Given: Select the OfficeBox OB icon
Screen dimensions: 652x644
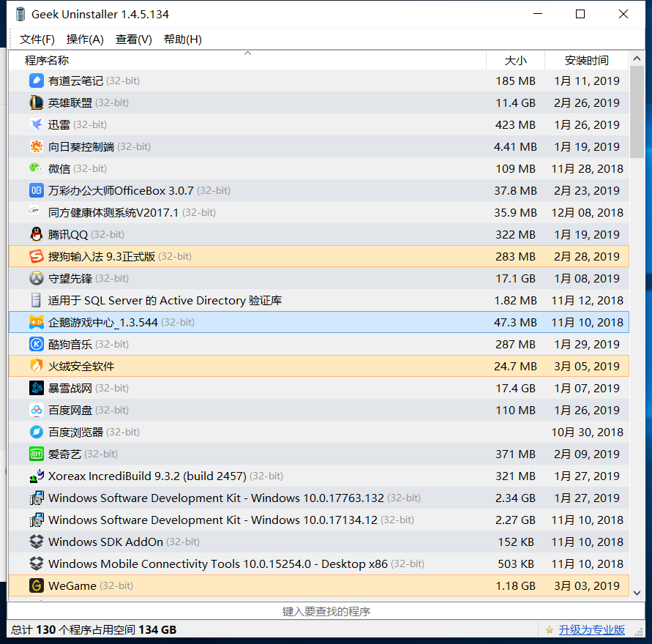Looking at the screenshot, I should pos(36,190).
